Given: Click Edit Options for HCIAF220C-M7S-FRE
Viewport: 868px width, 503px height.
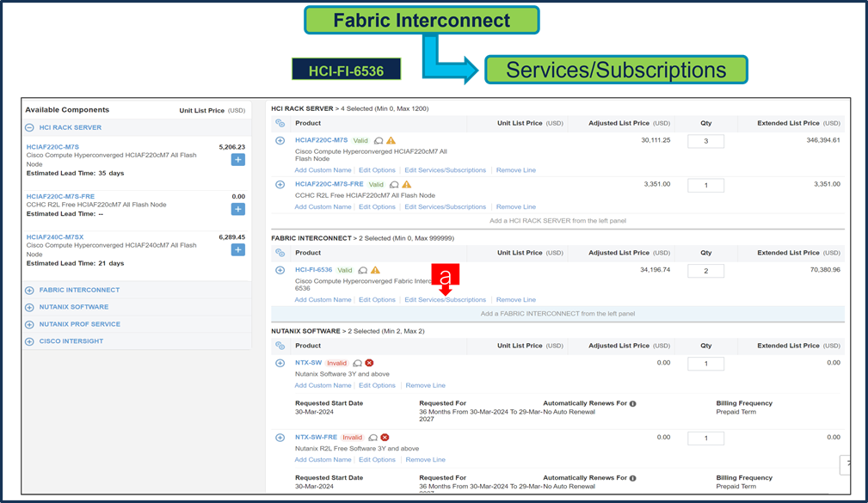Looking at the screenshot, I should [377, 207].
